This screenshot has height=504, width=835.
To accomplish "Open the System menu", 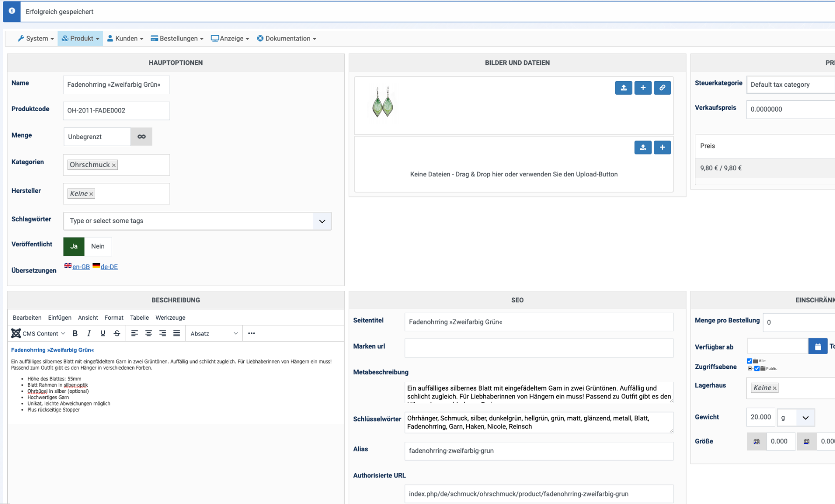I will pyautogui.click(x=36, y=38).
